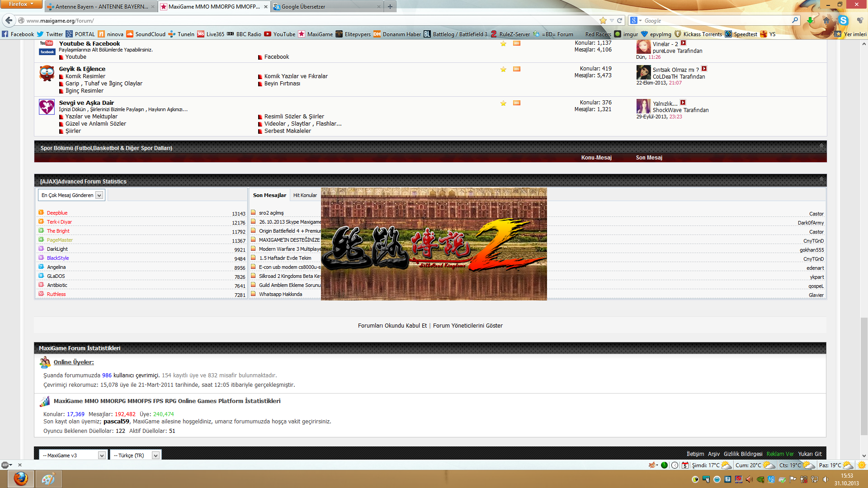Collapse the Advanced Forum Statistics panel icon
Viewport: 868px width, 488px height.
click(821, 179)
